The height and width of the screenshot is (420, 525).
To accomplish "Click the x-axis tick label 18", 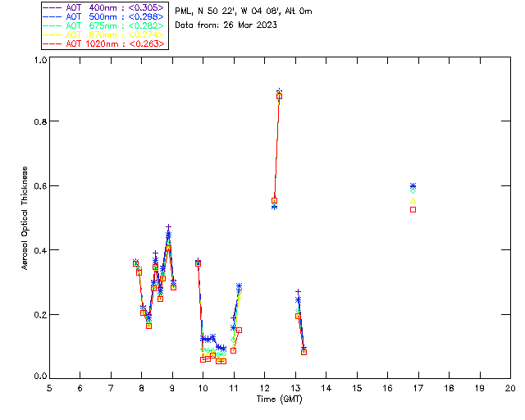I will (x=449, y=388).
